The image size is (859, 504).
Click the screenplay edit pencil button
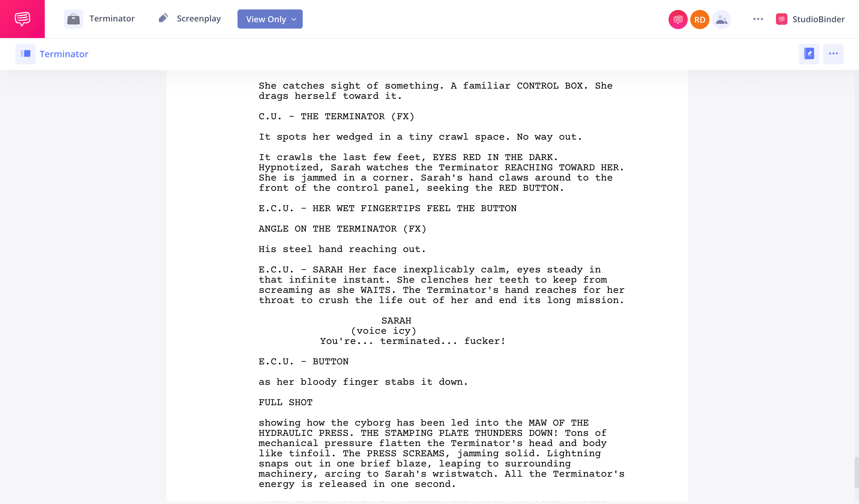pos(810,54)
